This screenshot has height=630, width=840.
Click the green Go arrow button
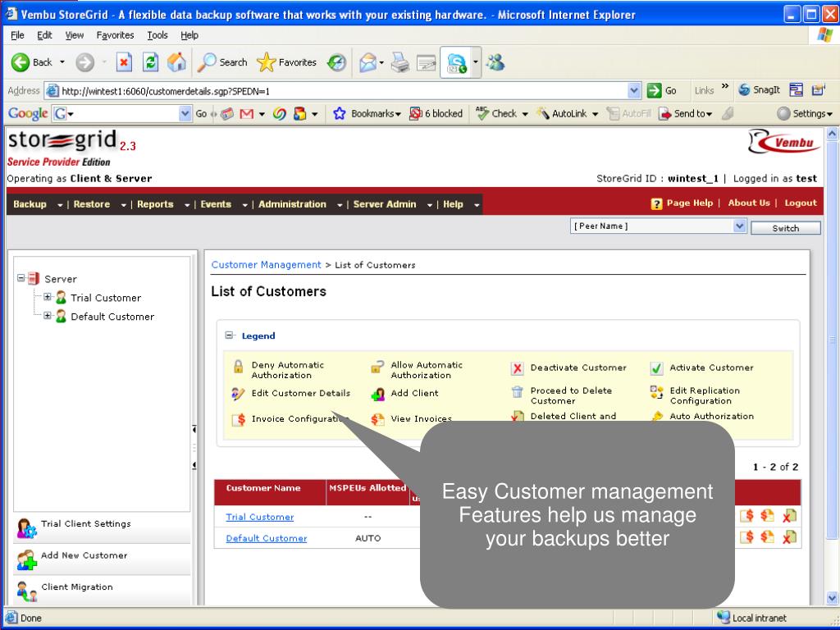[654, 90]
